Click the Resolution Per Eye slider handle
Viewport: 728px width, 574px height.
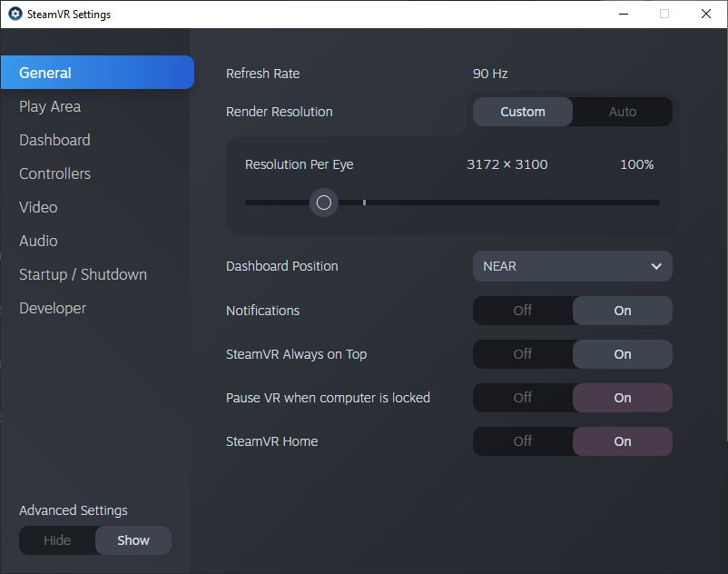[x=324, y=203]
